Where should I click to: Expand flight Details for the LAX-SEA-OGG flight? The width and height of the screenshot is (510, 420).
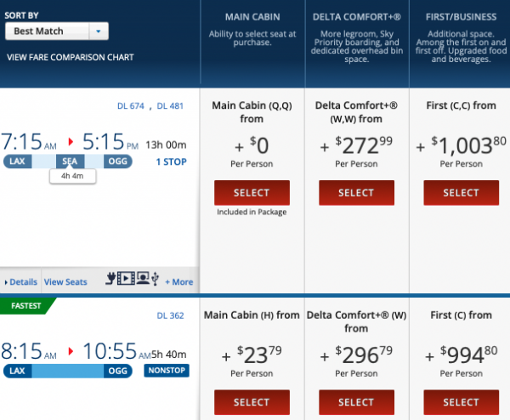click(21, 281)
